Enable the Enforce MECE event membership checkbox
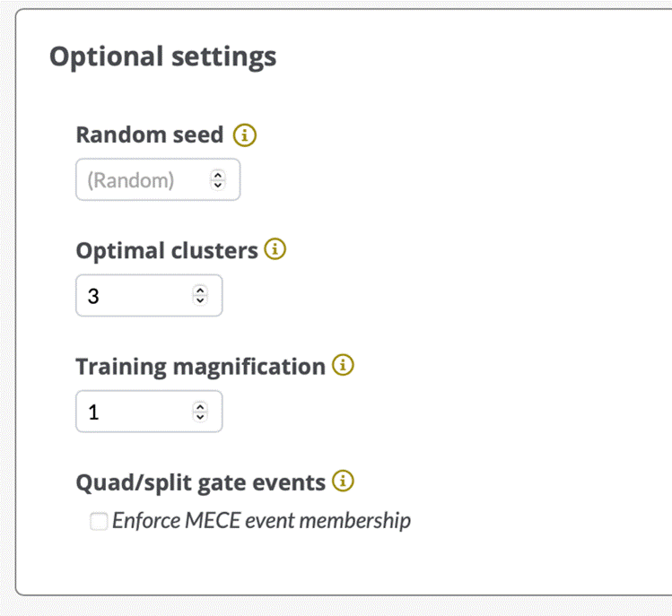Viewport: 672px width, 616px height. point(99,521)
